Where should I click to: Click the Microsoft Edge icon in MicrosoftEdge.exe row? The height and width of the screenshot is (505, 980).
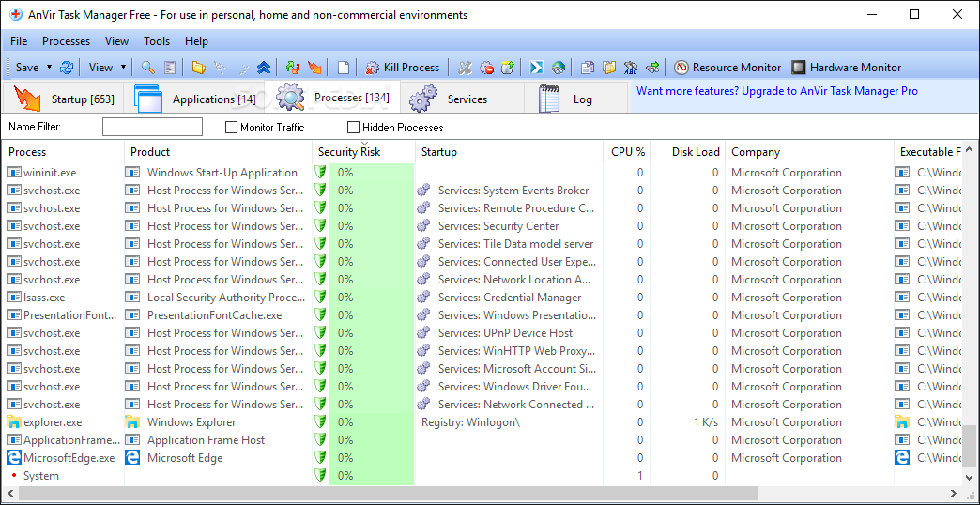coord(13,458)
